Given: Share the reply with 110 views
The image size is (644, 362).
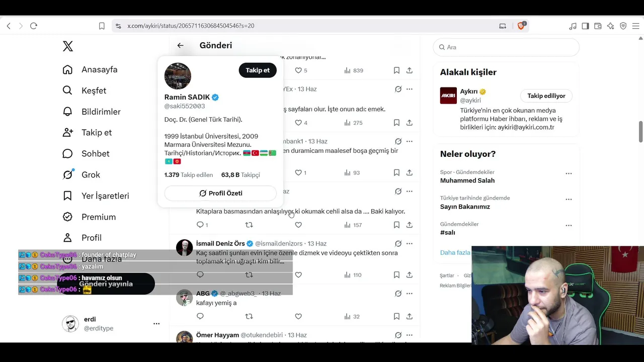Looking at the screenshot, I should tap(410, 275).
